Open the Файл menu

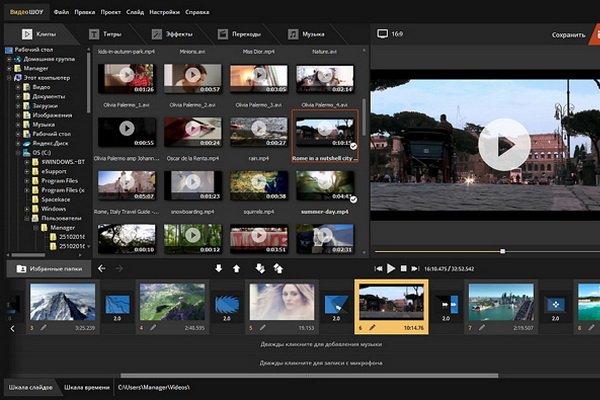tap(62, 12)
